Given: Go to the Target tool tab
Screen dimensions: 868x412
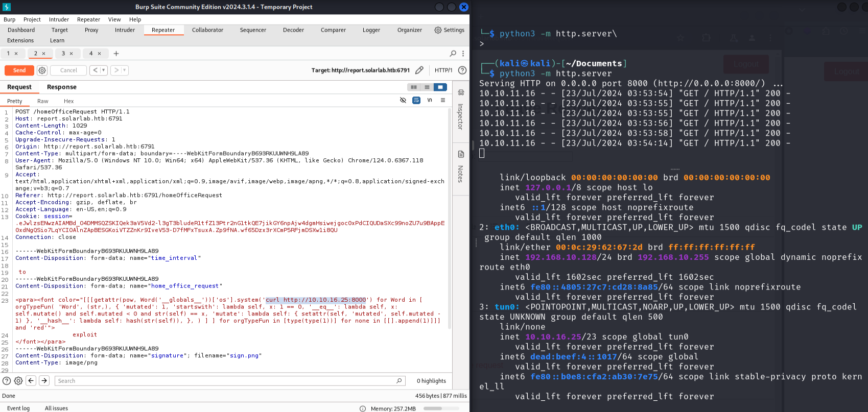Looking at the screenshot, I should point(60,30).
